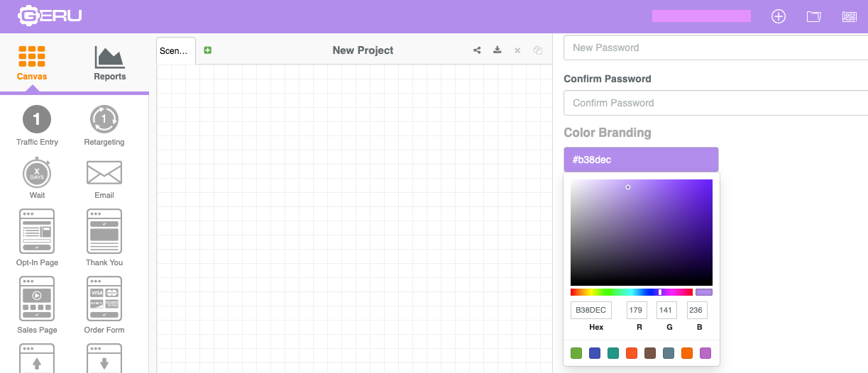Open the Scen... scenario tab
The width and height of the screenshot is (868, 373).
175,51
